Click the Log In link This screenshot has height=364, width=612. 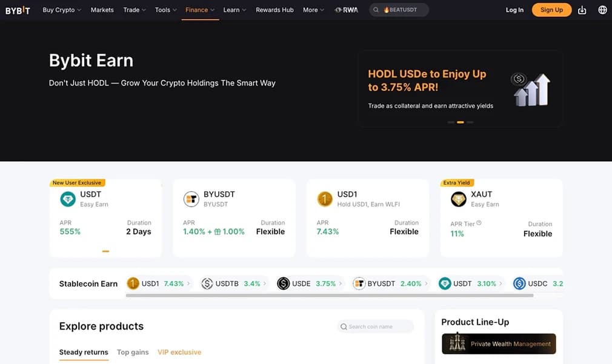pos(514,10)
